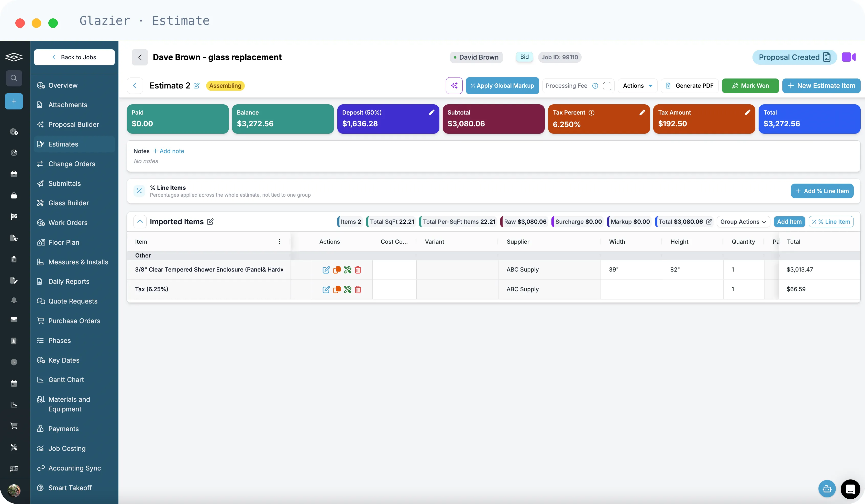
Task: Open the robot assistant button
Action: click(x=827, y=489)
